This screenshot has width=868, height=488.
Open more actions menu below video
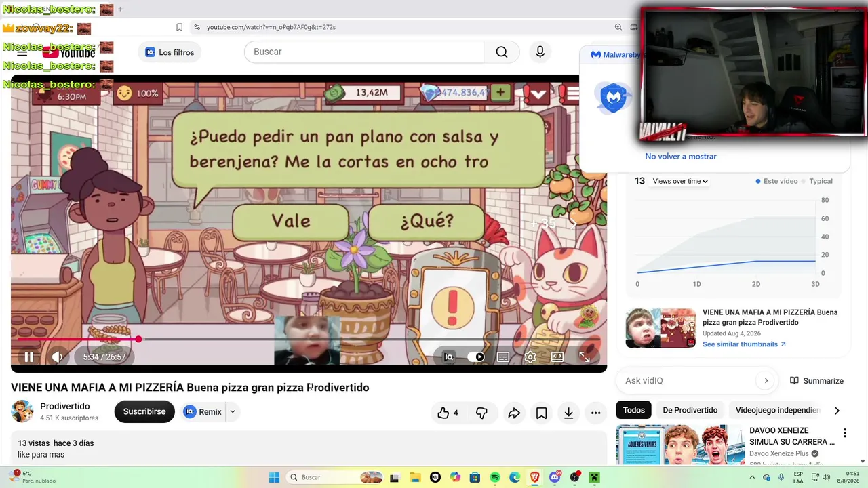(x=595, y=412)
